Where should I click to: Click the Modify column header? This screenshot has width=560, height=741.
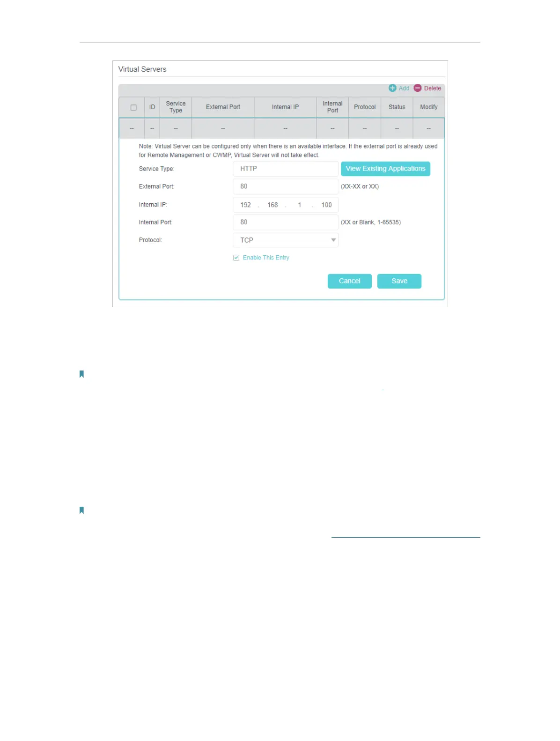point(428,107)
